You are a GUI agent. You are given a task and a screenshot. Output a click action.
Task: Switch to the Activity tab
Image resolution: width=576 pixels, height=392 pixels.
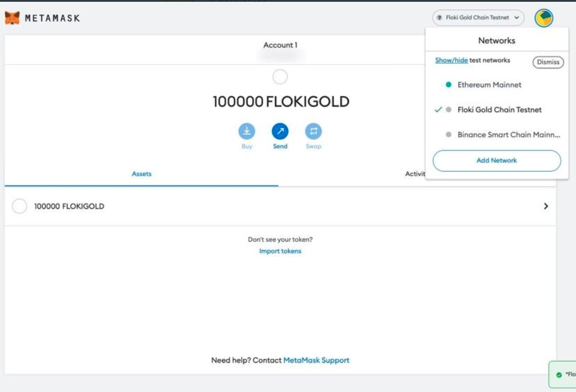[x=415, y=174]
